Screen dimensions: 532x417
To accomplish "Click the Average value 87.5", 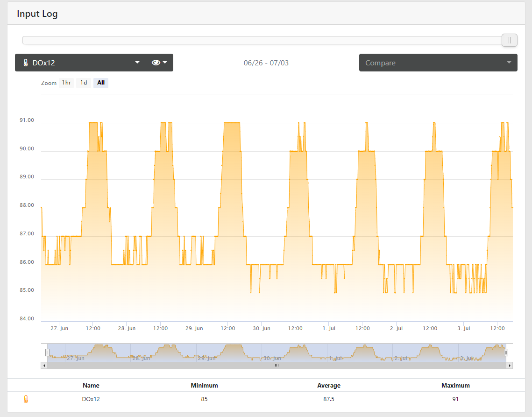I will click(329, 399).
